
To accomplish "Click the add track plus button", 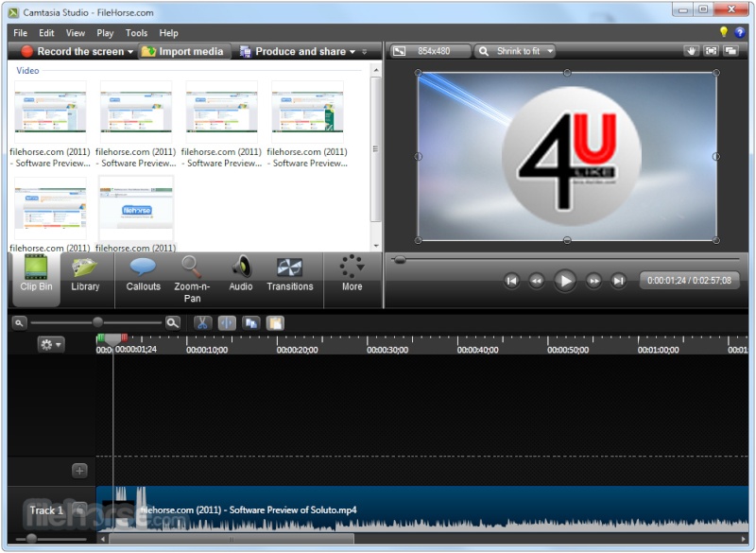I will [79, 470].
